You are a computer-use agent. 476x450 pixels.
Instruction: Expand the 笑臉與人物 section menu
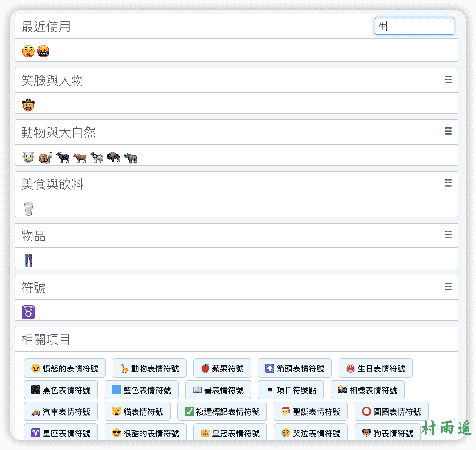[x=448, y=79]
